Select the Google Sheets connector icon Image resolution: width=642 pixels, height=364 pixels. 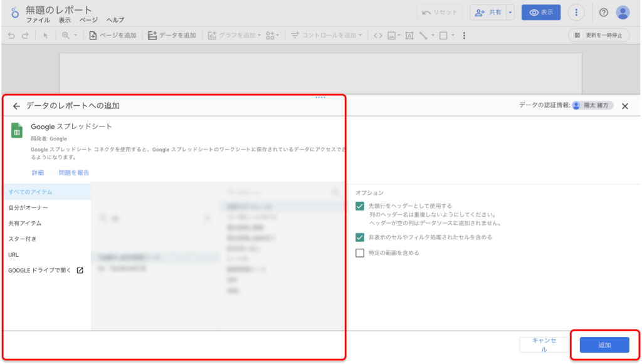(16, 130)
